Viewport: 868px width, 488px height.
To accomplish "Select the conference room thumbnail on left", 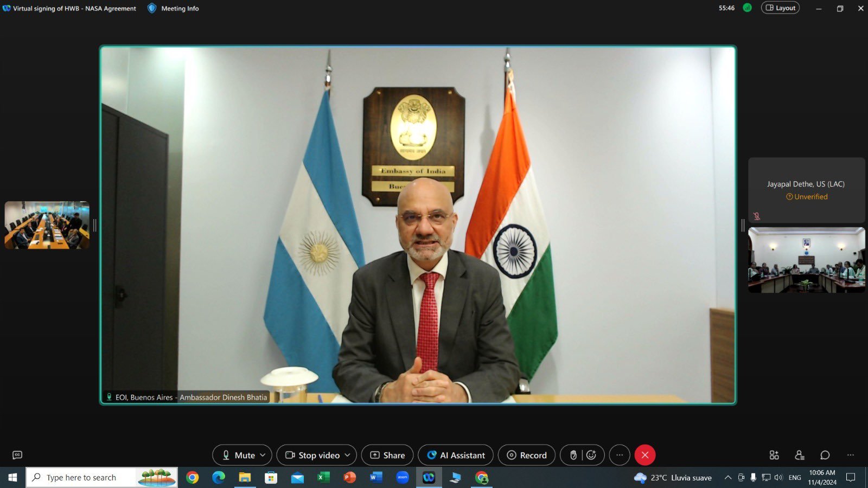I will tap(47, 225).
